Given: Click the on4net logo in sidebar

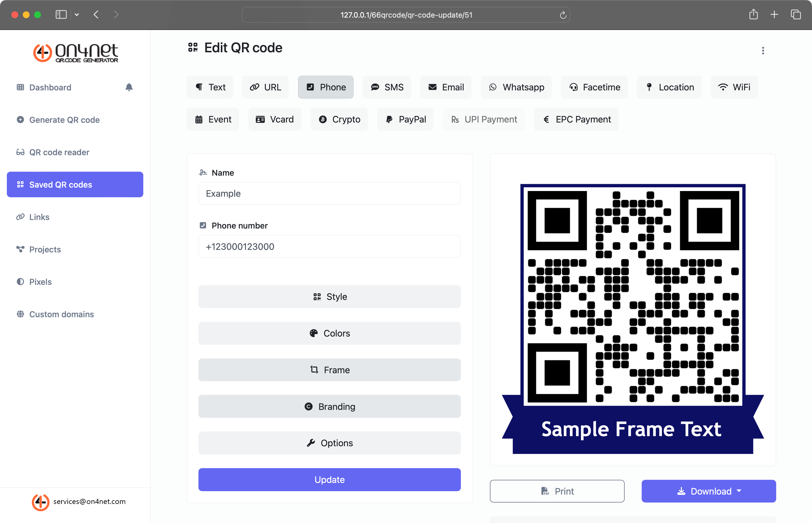Looking at the screenshot, I should click(x=75, y=53).
